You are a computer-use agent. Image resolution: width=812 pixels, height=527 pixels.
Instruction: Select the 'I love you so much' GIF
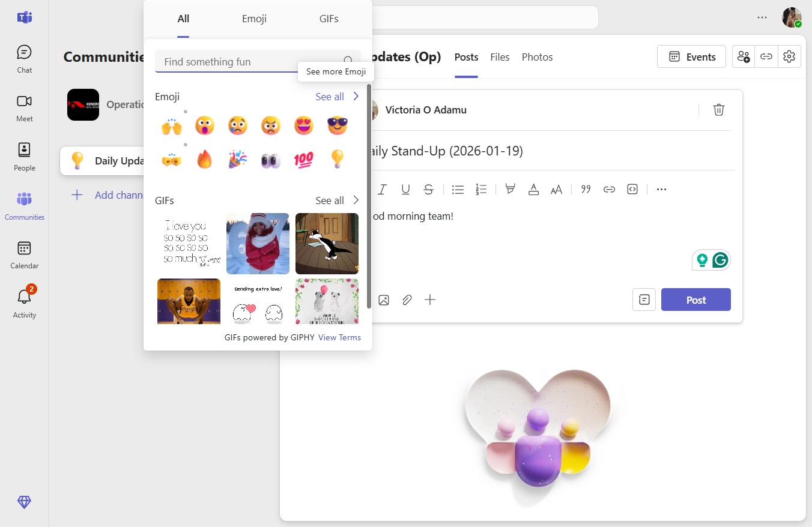189,243
